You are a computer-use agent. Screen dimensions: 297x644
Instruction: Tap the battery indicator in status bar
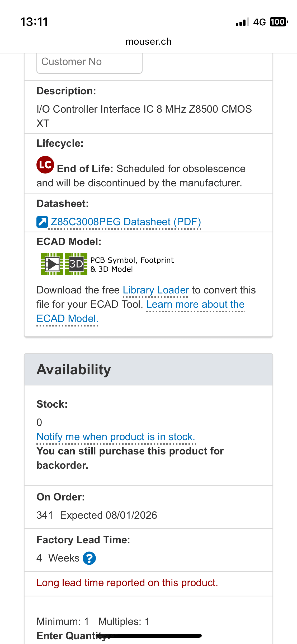(x=279, y=22)
